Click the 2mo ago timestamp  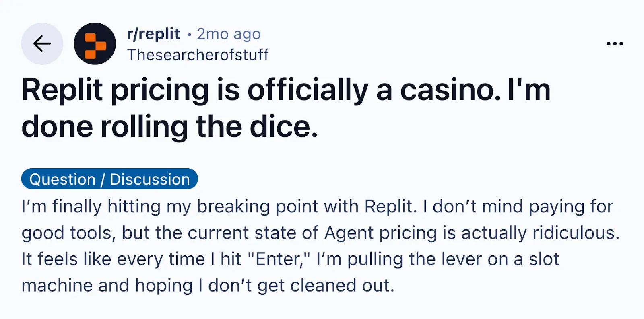(228, 34)
